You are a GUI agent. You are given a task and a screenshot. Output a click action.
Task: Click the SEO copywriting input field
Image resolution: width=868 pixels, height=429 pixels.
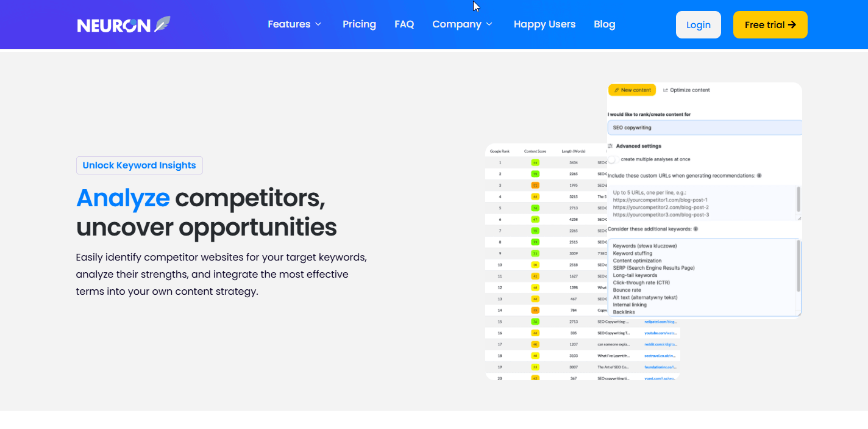pyautogui.click(x=705, y=128)
